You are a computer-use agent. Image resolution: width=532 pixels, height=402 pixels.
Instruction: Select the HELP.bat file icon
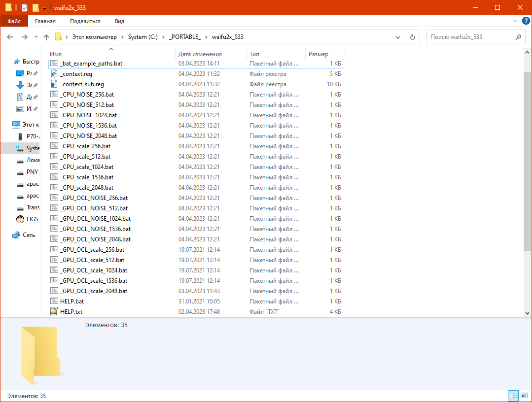[x=54, y=301]
